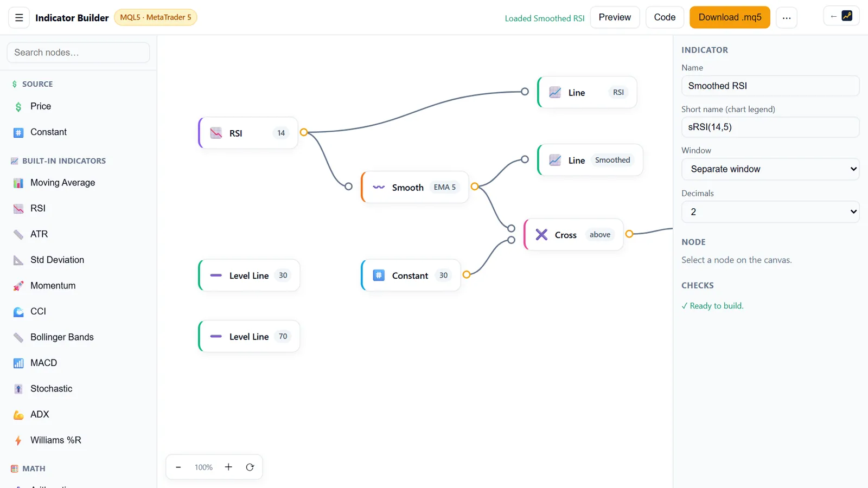Download the .mq5 file
The image size is (868, 488).
coord(730,17)
